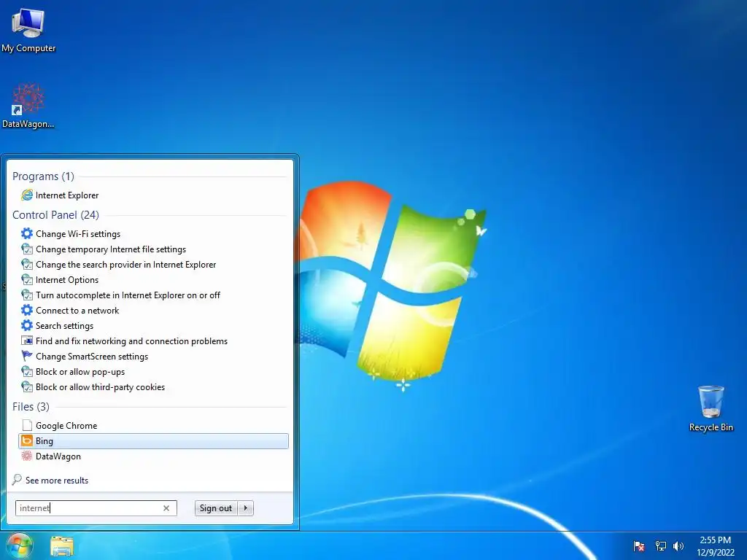This screenshot has height=560, width=747.
Task: Click the Sign out button
Action: click(x=216, y=508)
